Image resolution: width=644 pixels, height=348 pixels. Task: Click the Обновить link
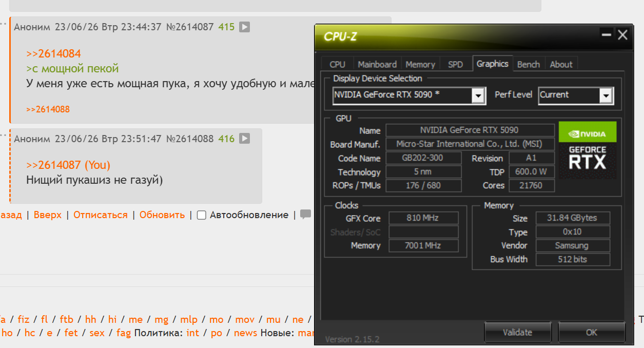162,215
